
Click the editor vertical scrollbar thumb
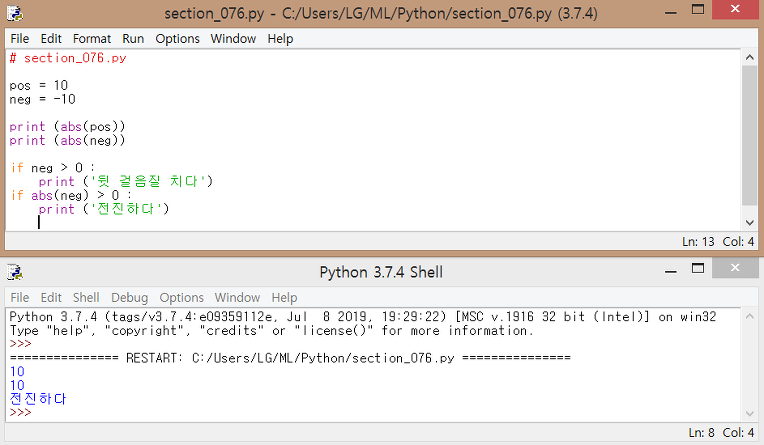(749, 135)
